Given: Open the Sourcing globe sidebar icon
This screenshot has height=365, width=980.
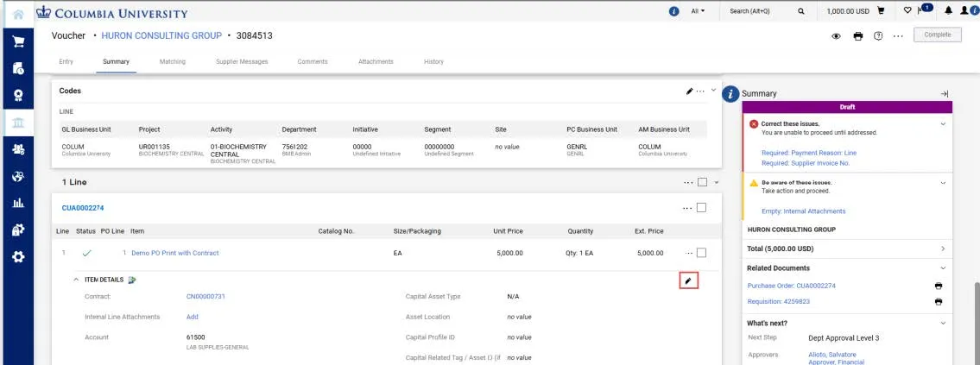Looking at the screenshot, I should click(19, 176).
